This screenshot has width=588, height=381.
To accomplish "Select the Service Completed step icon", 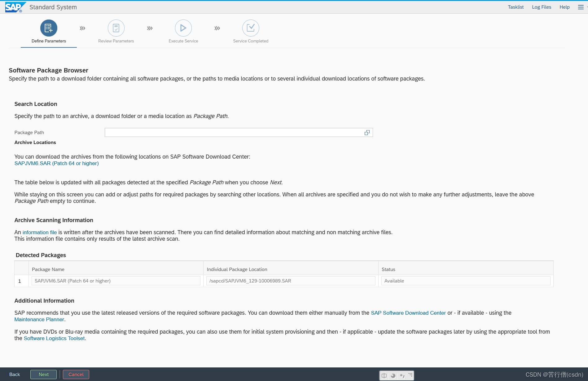I will click(251, 28).
